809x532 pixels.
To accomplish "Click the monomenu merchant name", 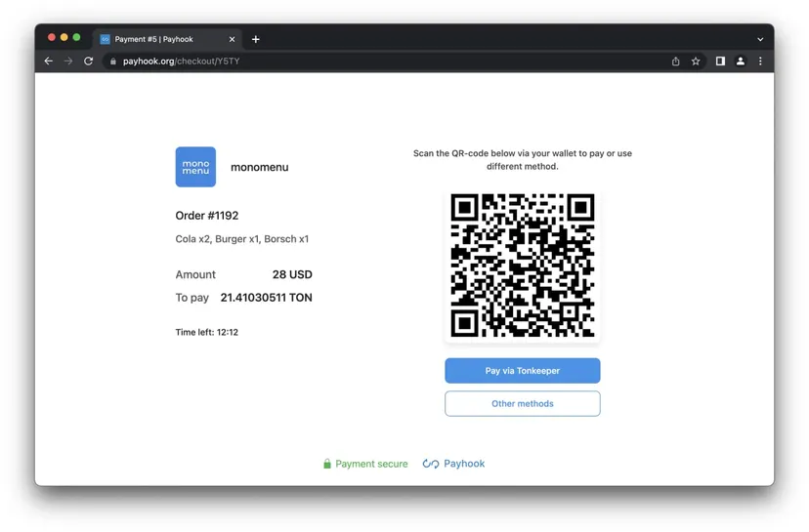I will (260, 167).
